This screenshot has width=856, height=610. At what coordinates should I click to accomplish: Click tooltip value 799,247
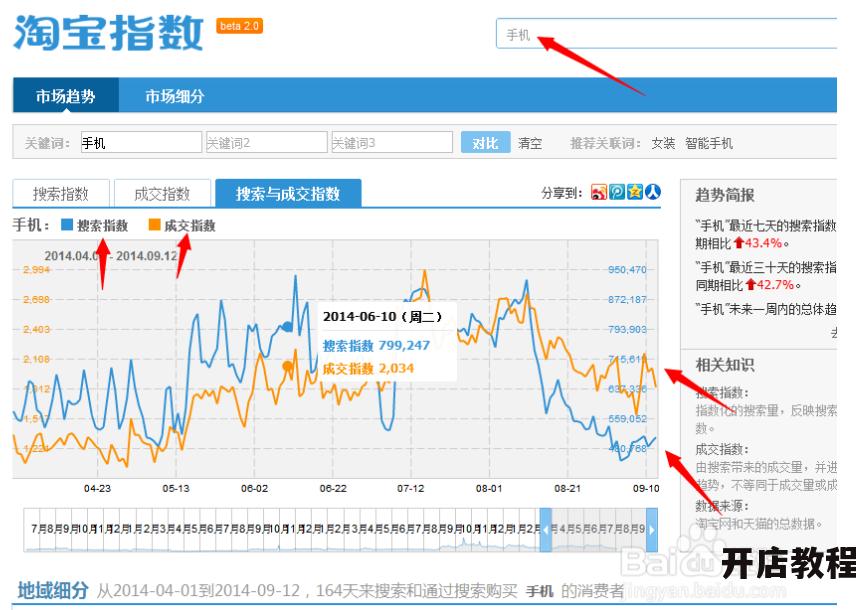coord(405,345)
